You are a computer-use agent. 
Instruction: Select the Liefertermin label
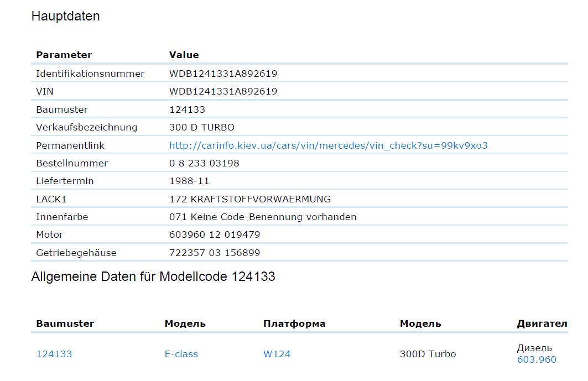(x=65, y=181)
